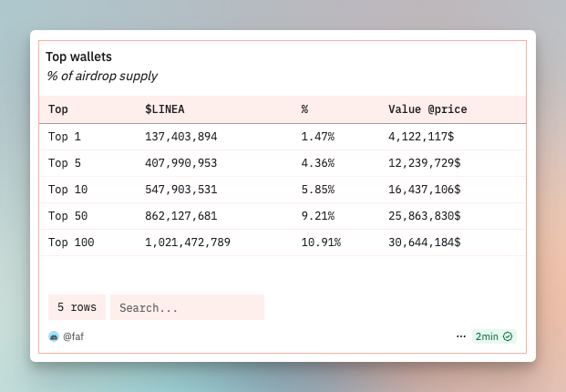Click the 12,239,729$ value cell
Screen dimensions: 566x392
click(425, 163)
